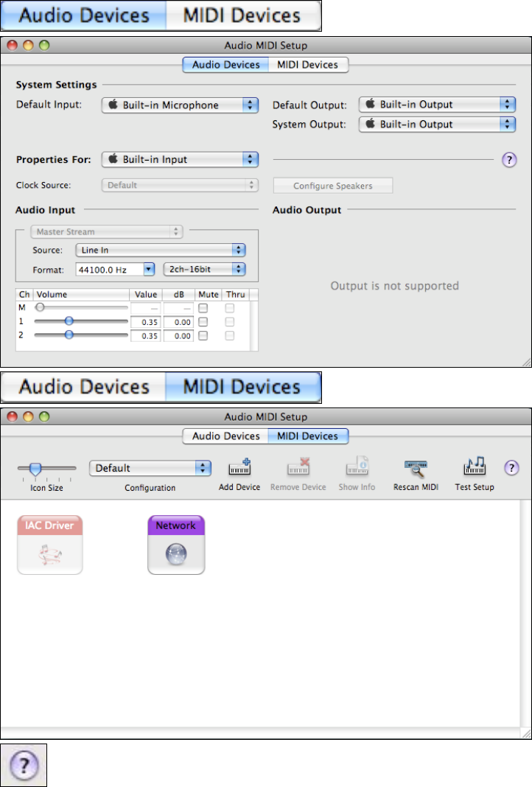The width and height of the screenshot is (532, 787).
Task: Open Default Input dropdown showing Built-in Microphone
Action: point(181,105)
